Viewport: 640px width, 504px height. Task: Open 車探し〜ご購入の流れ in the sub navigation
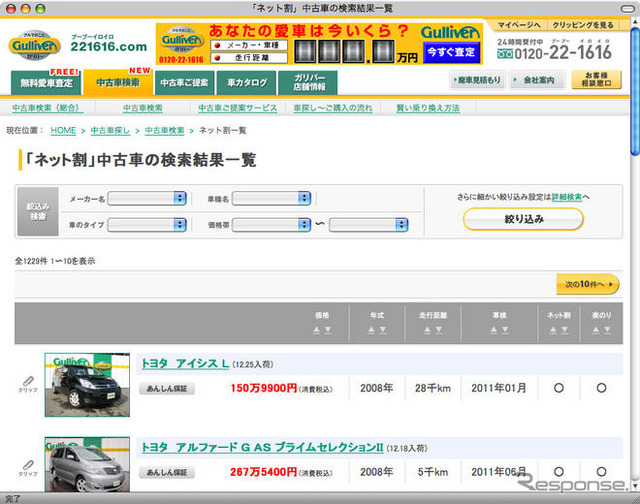click(x=333, y=108)
